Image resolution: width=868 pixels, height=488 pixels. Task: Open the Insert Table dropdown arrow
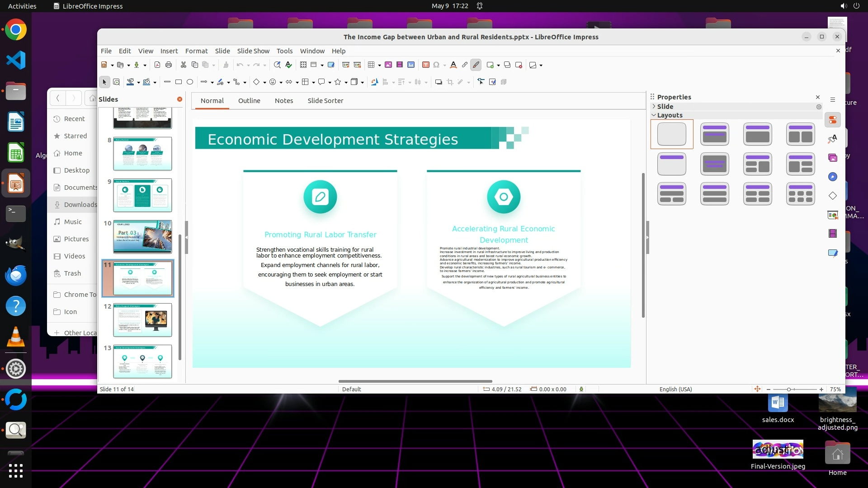(x=379, y=66)
